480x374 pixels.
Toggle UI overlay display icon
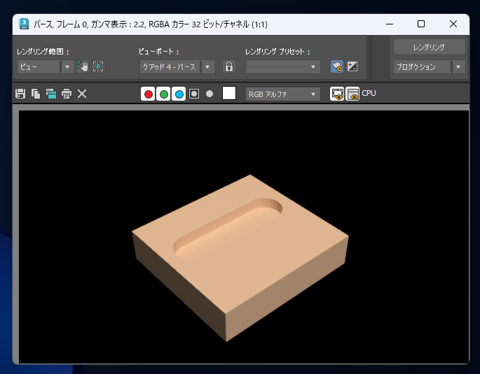click(337, 94)
